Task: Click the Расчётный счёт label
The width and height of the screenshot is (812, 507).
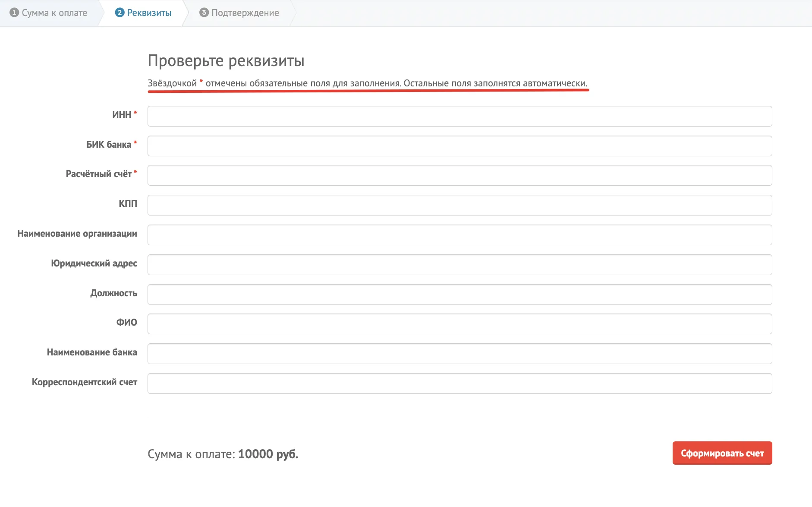Action: click(99, 174)
